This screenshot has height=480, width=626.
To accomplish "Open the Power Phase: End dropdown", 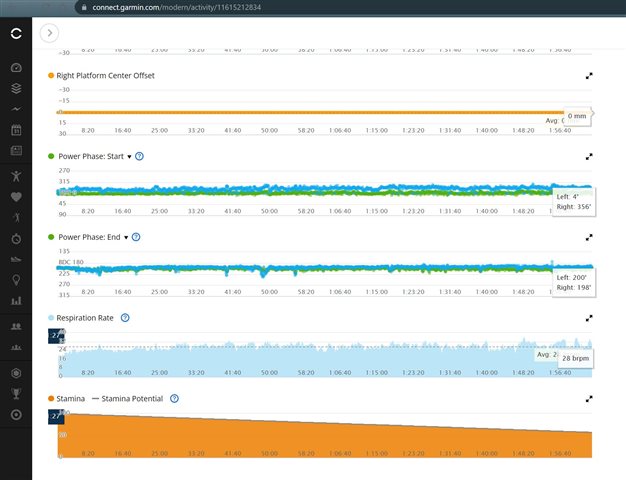I will [x=126, y=237].
